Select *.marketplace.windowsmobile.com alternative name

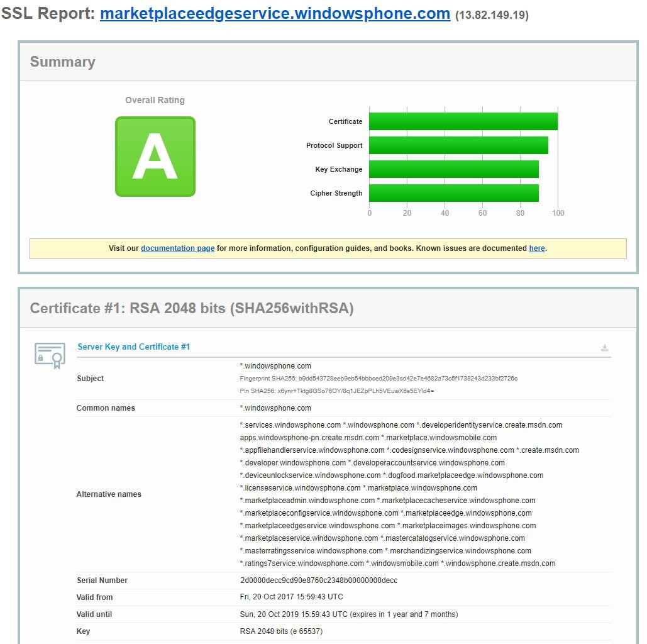pos(439,438)
